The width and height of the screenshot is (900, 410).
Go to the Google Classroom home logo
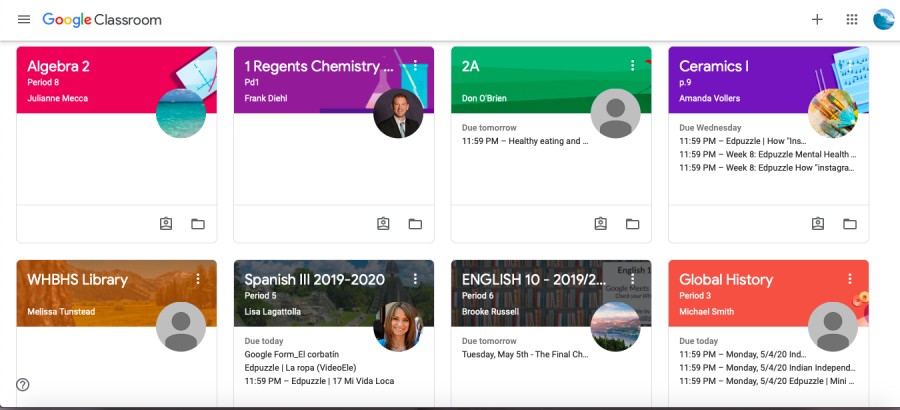(x=102, y=20)
